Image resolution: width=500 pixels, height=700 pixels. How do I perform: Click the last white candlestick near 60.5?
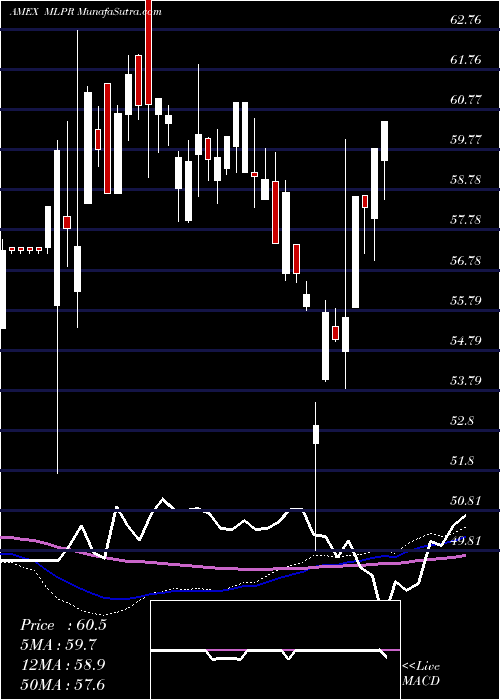point(384,141)
